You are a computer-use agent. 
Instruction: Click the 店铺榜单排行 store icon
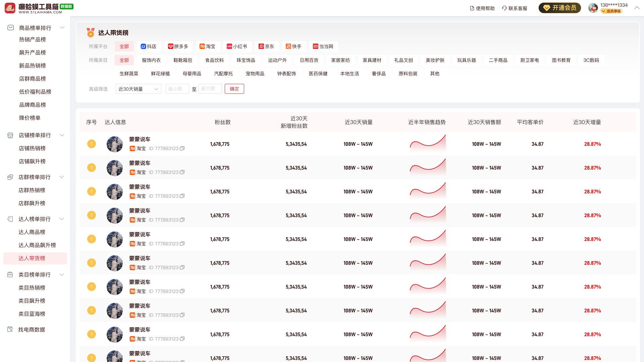[x=10, y=135]
